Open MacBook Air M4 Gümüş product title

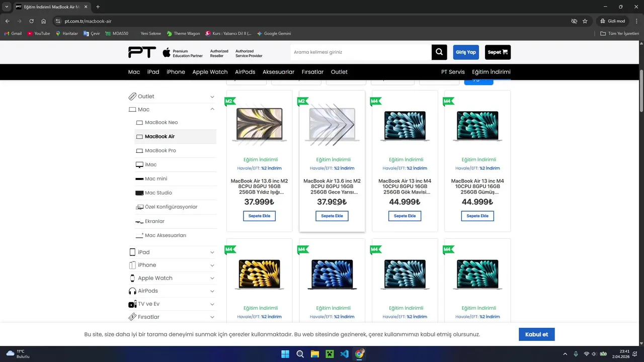(477, 187)
